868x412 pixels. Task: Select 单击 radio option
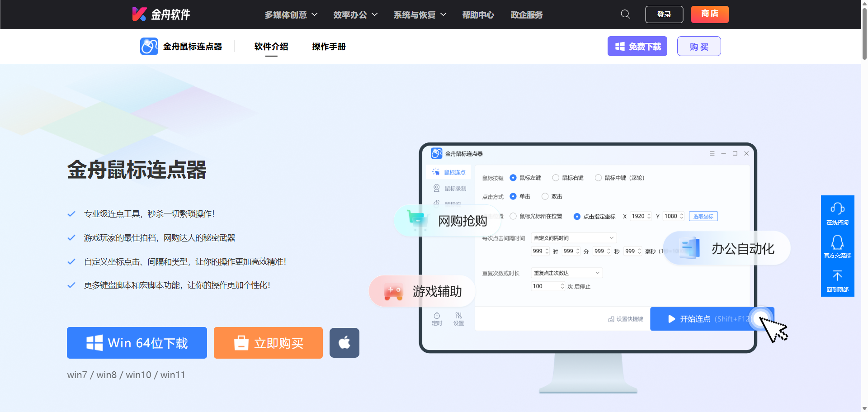point(513,196)
